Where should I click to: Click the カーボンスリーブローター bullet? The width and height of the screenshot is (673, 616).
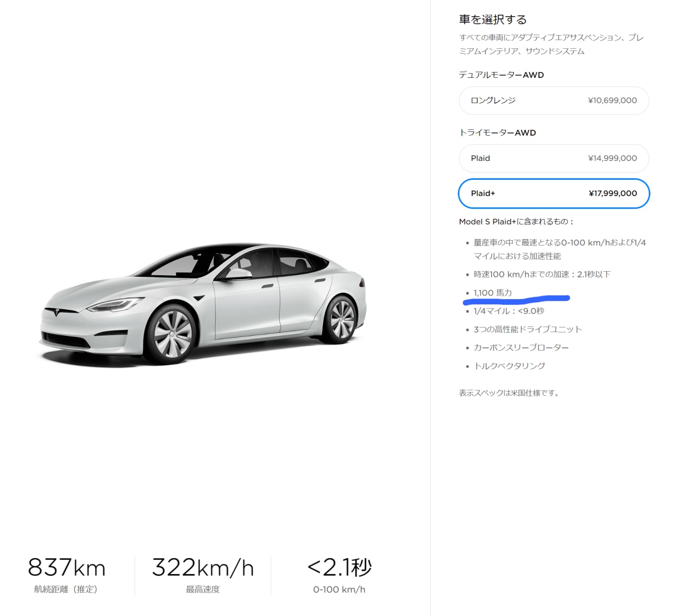[x=521, y=348]
